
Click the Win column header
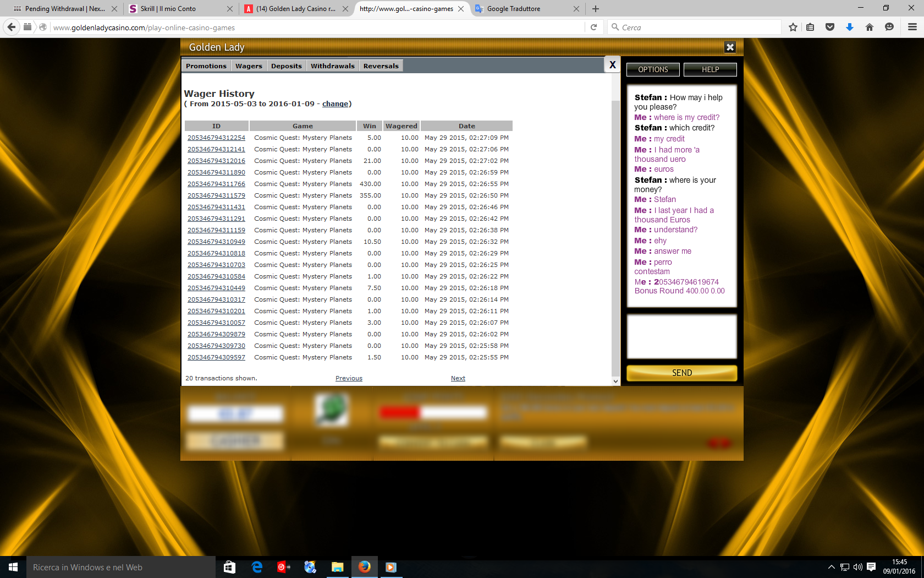[x=370, y=126]
